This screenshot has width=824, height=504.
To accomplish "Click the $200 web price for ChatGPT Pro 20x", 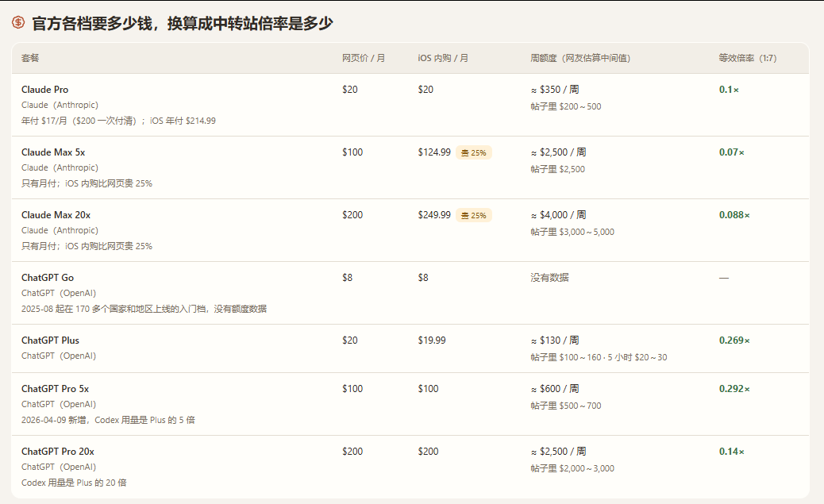I will coord(352,451).
